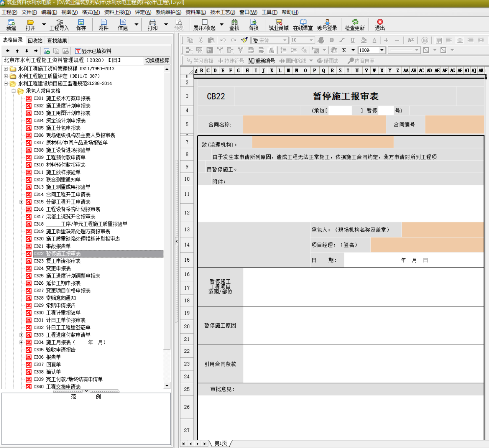Click the 切换模板库 button

click(157, 60)
